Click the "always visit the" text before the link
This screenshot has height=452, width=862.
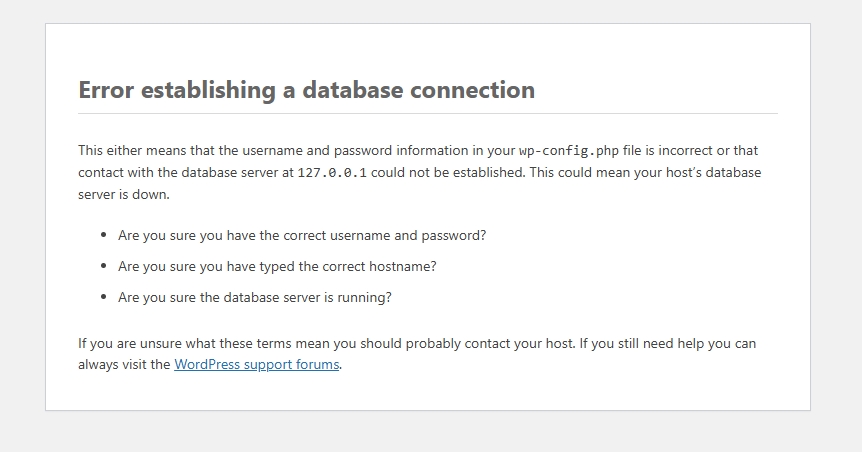(124, 365)
